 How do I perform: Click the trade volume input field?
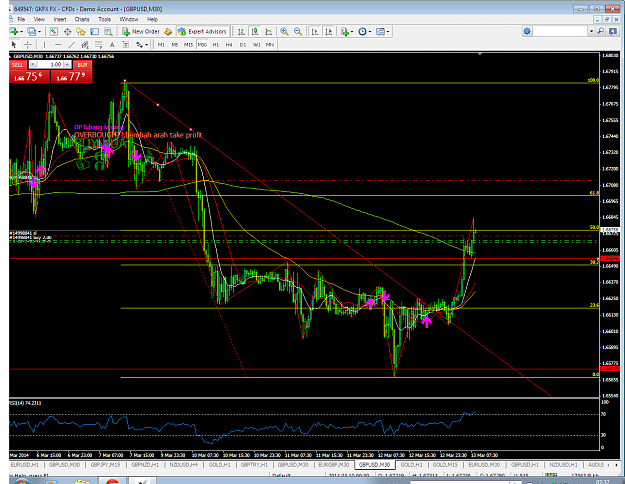pos(50,65)
